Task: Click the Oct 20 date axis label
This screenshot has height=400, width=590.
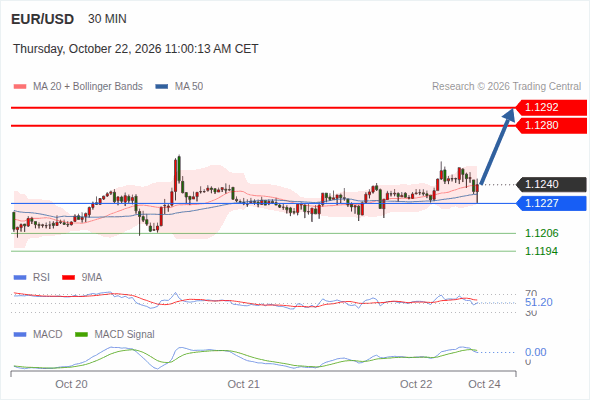Action: [x=71, y=384]
